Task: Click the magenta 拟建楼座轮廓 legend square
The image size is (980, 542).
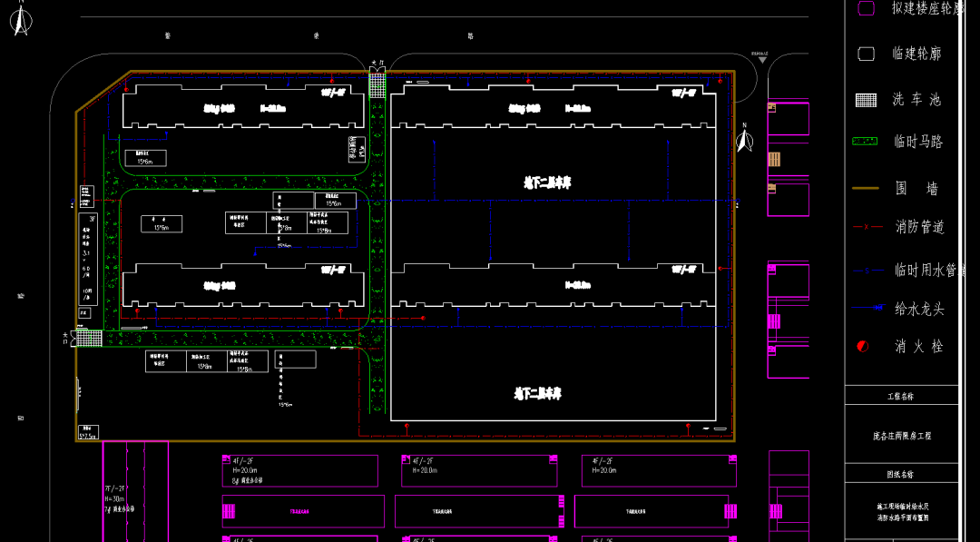Action: coord(866,8)
